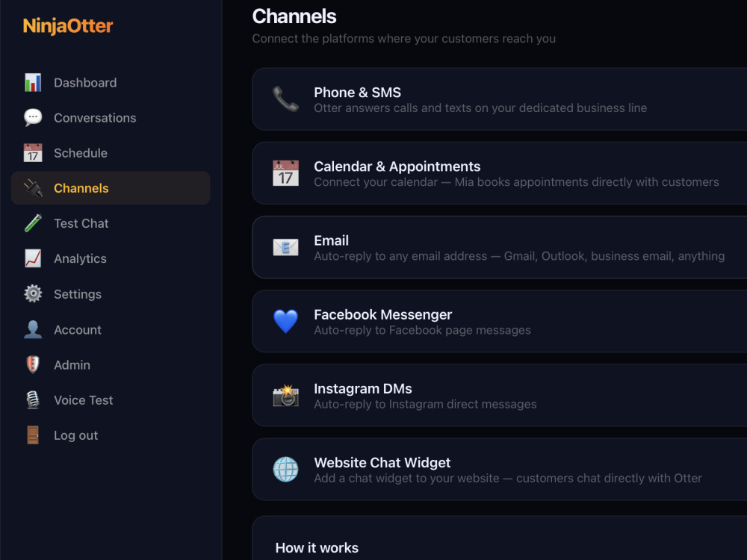Viewport: 747px width, 560px height.
Task: Click the 'How it works' heading
Action: 317,547
